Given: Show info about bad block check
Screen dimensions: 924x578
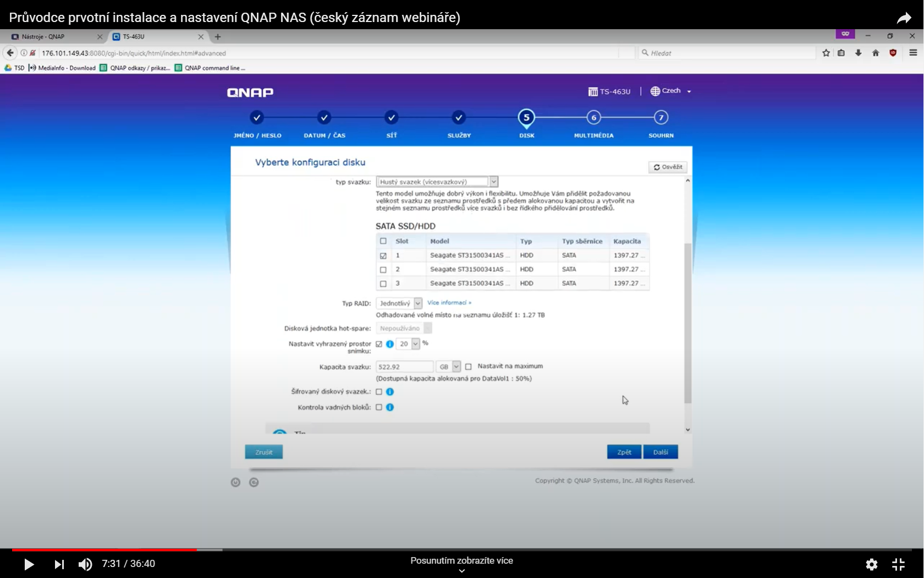Looking at the screenshot, I should pyautogui.click(x=390, y=407).
